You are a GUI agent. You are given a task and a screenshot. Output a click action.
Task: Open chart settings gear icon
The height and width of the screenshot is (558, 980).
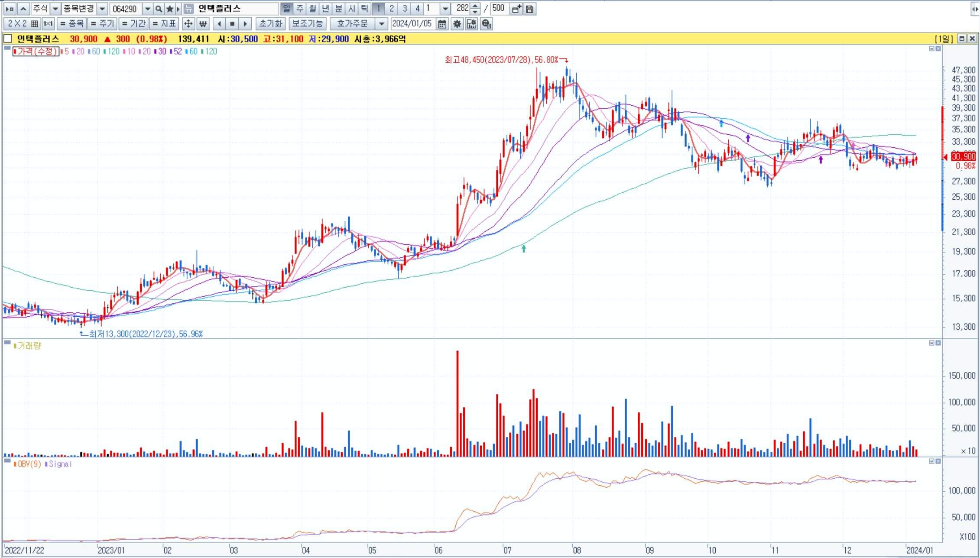coord(457,24)
